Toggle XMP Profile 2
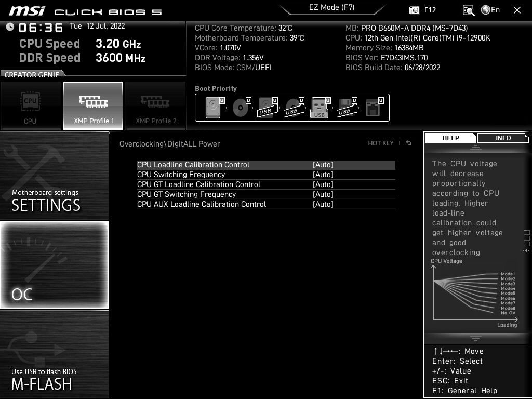Image resolution: width=532 pixels, height=399 pixels. tap(156, 106)
